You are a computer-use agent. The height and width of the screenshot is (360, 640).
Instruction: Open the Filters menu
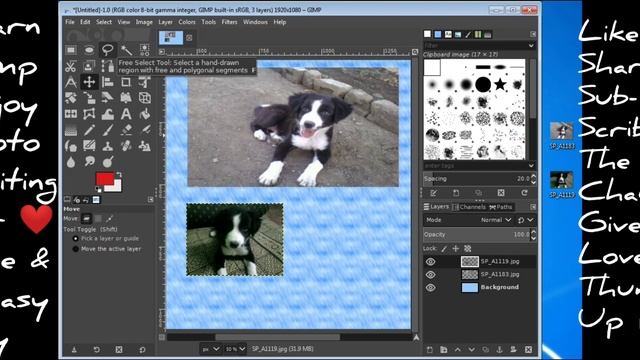(x=229, y=22)
